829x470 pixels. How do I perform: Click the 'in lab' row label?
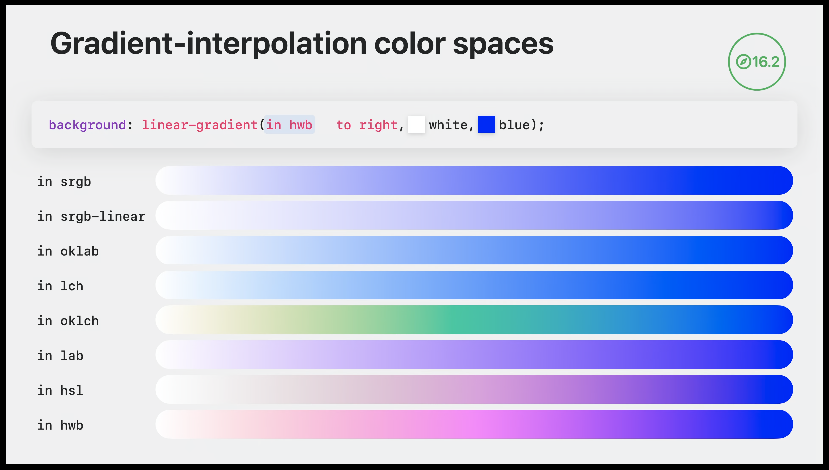coord(60,356)
